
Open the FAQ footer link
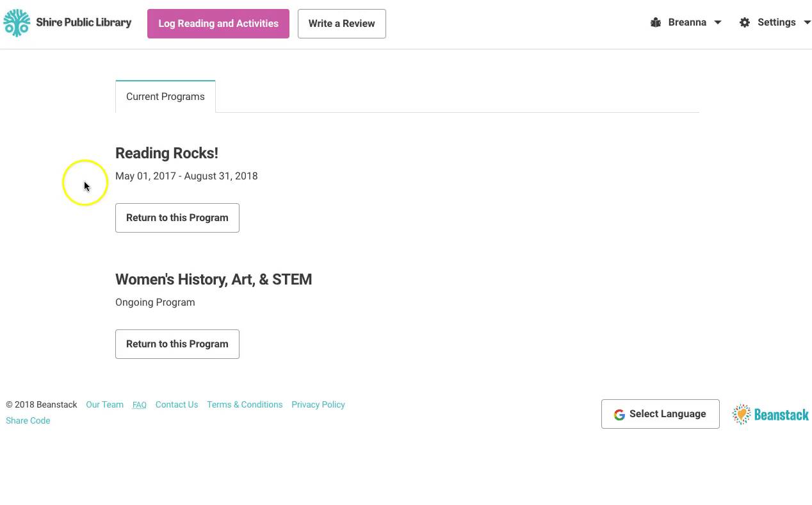click(x=139, y=405)
